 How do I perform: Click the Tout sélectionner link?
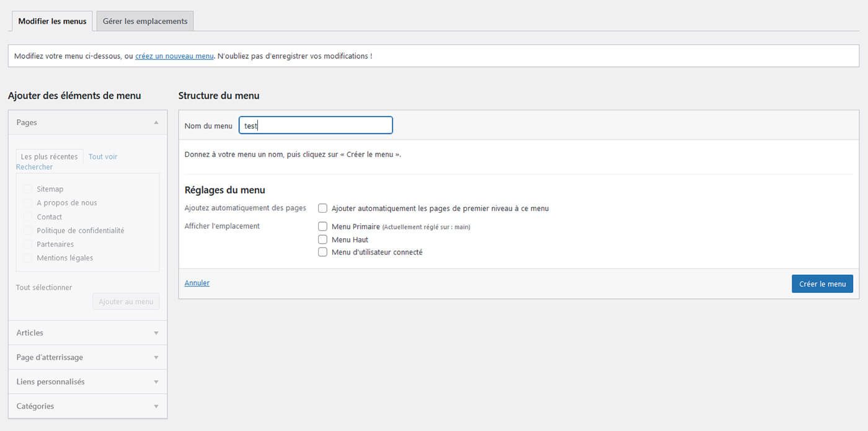(x=44, y=288)
